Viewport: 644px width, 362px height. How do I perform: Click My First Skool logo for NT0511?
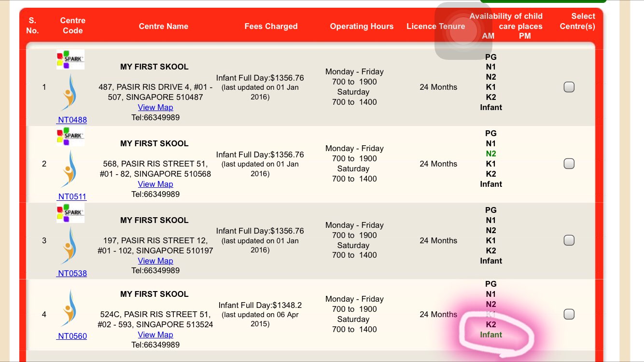pos(70,169)
